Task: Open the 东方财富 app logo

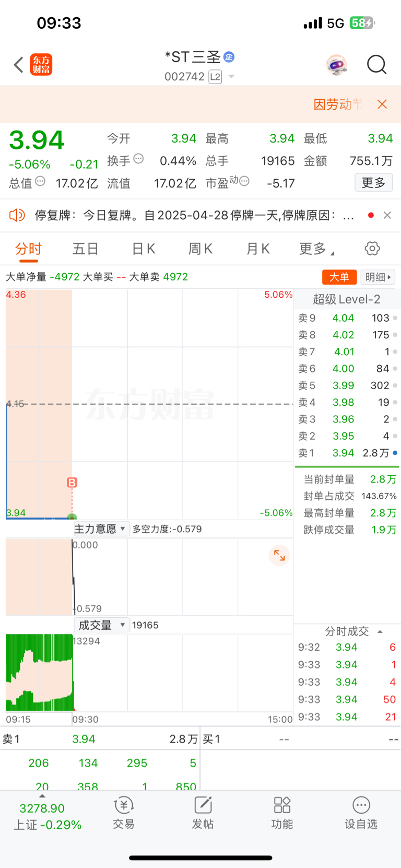Action: coord(41,65)
